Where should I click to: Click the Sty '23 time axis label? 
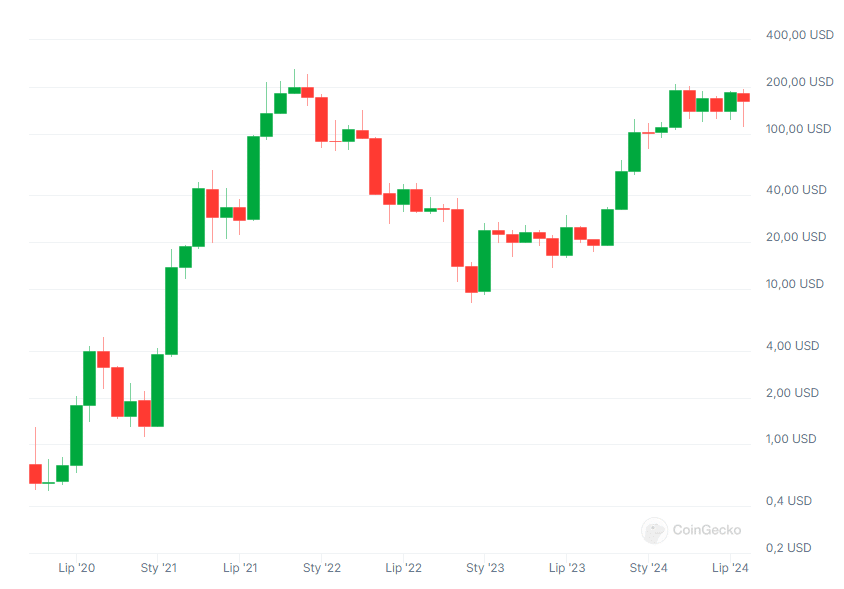click(485, 568)
